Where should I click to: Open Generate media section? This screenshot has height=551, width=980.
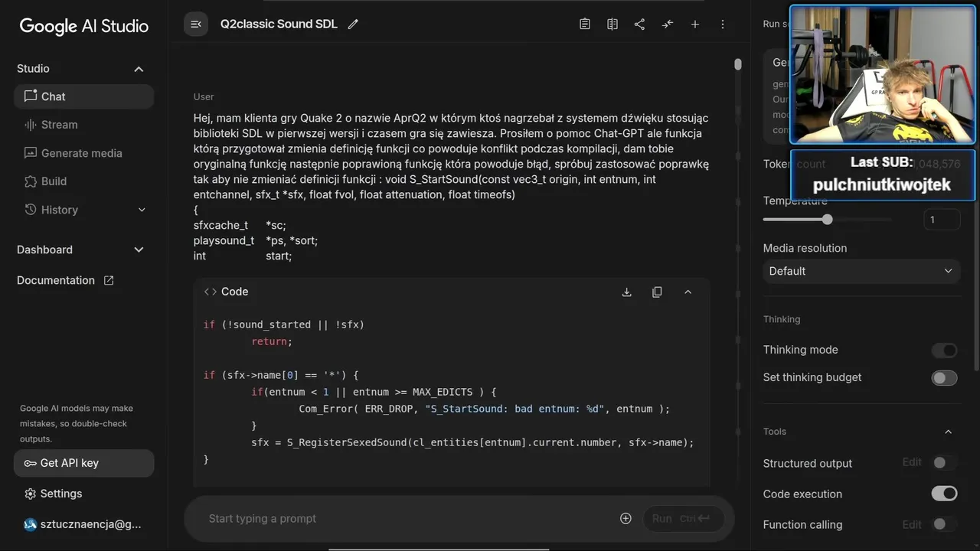(x=83, y=153)
